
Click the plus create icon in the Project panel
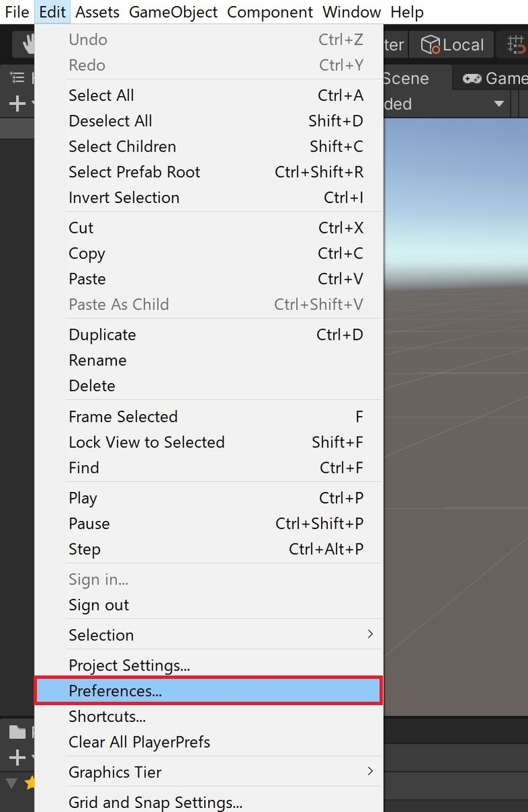(x=17, y=757)
